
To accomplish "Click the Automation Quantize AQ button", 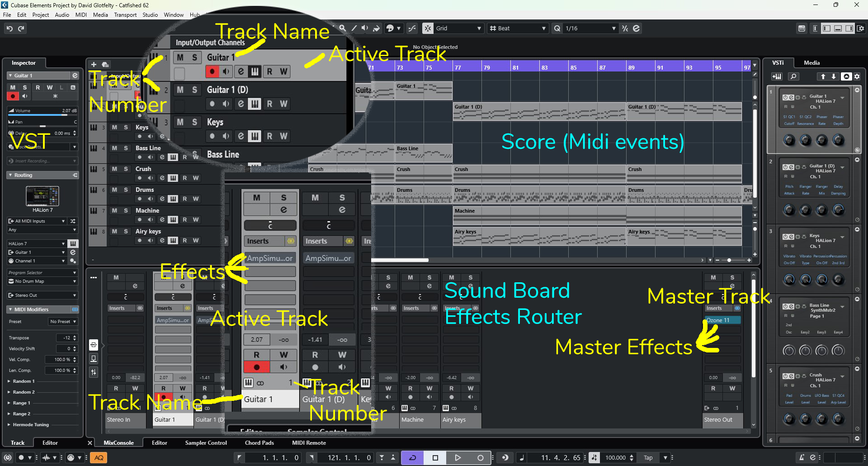I will 99,457.
